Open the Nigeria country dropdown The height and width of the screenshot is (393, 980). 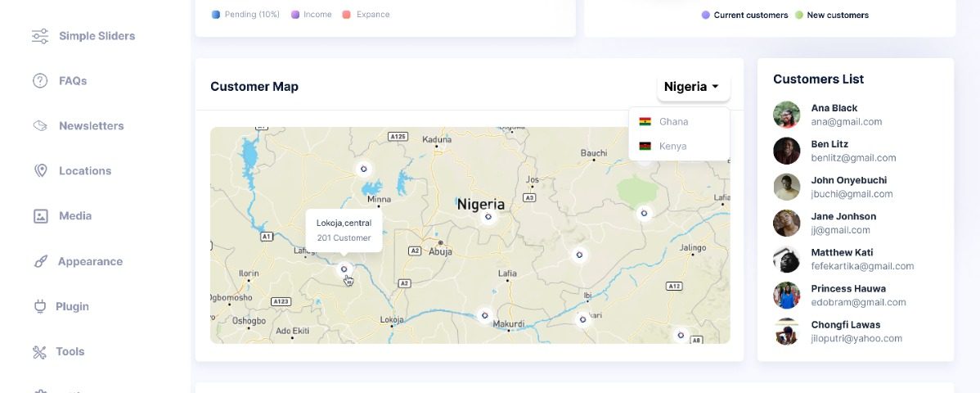tap(692, 87)
